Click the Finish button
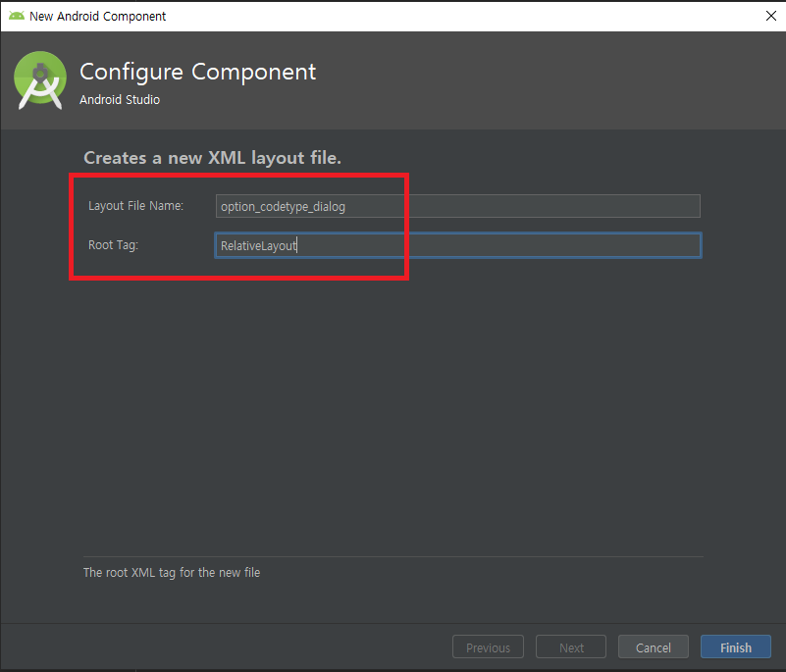Viewport: 786px width, 672px height. tap(735, 646)
